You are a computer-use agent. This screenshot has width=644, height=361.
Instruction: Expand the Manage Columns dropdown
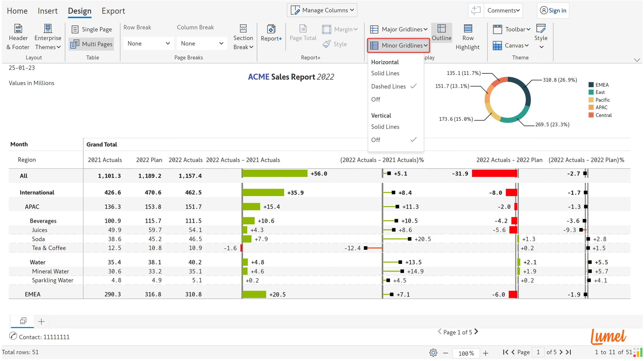tap(322, 10)
